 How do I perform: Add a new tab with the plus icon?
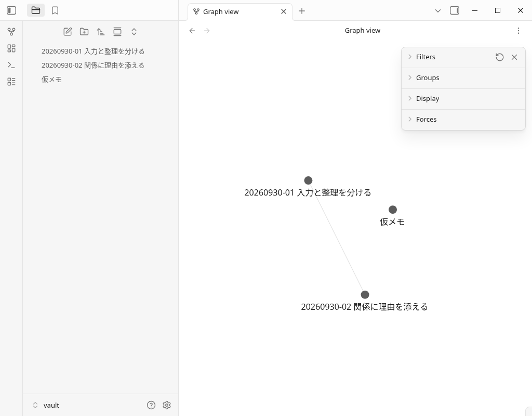[302, 11]
